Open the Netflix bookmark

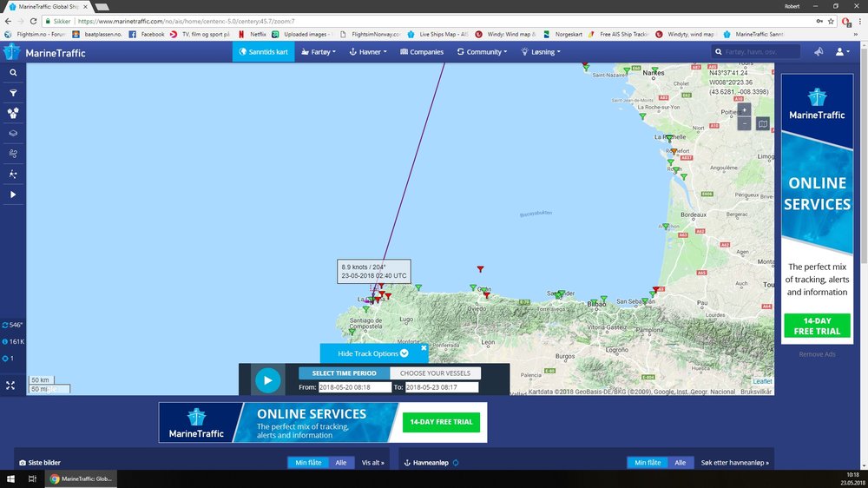[x=253, y=35]
